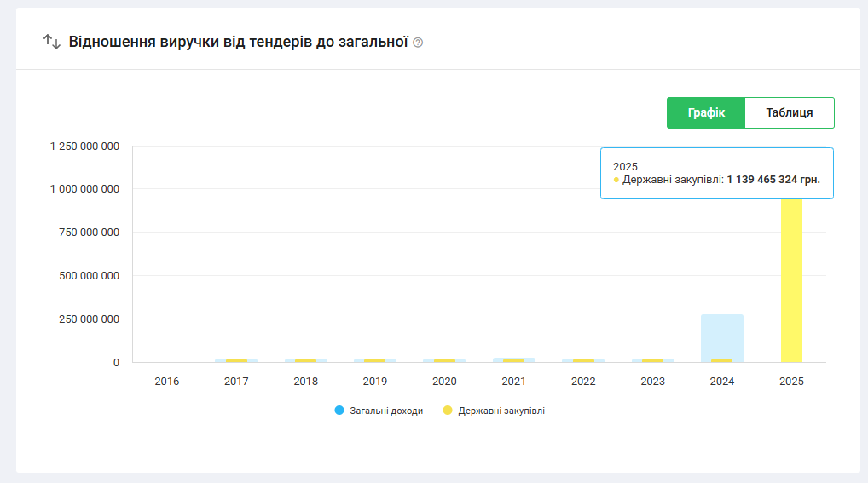Click the 2023 bar in the chart
This screenshot has height=483, width=868.
653,360
